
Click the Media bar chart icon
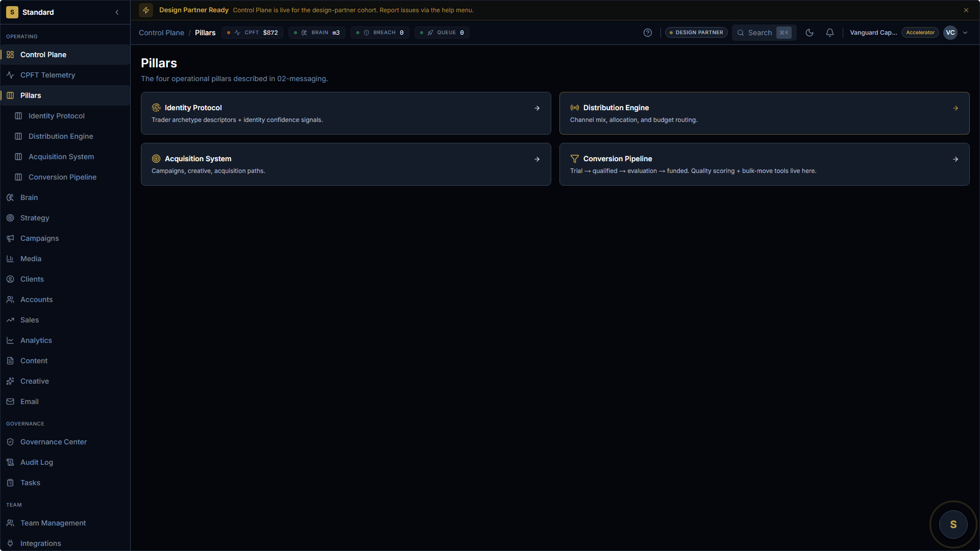pos(10,259)
